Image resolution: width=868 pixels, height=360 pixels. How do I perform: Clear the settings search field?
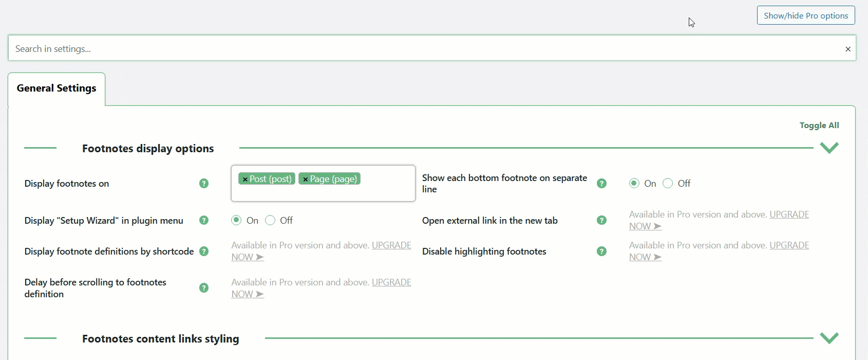848,49
